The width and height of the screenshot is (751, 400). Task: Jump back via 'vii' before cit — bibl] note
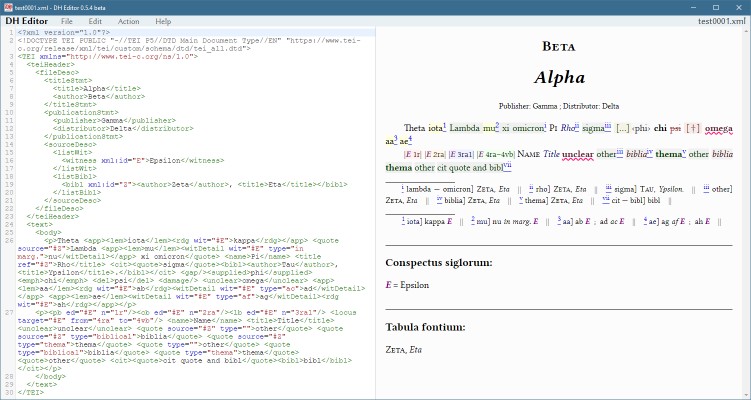(605, 199)
